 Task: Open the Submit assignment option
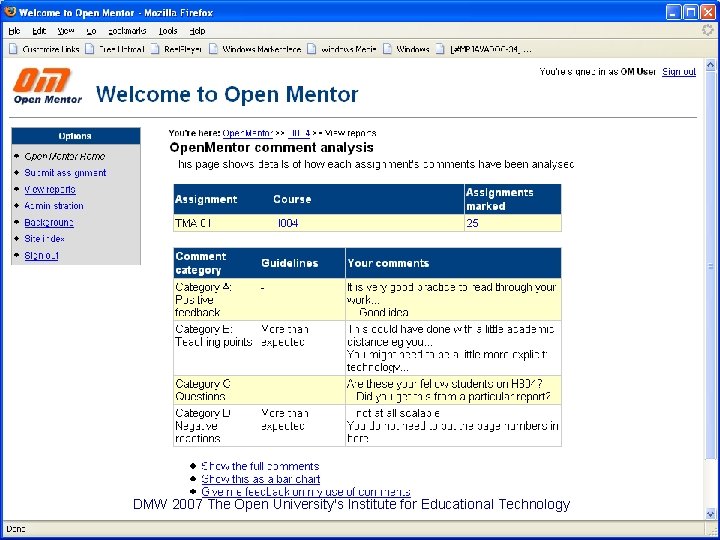[x=65, y=173]
